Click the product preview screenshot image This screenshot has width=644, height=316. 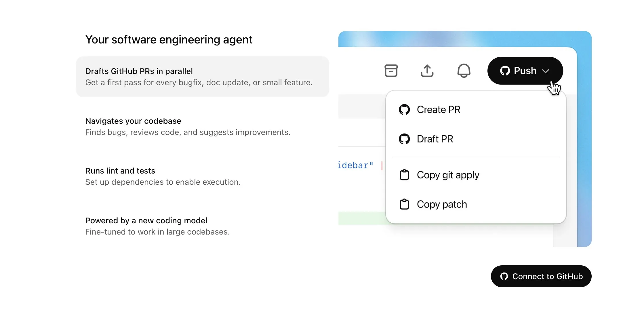(465, 139)
